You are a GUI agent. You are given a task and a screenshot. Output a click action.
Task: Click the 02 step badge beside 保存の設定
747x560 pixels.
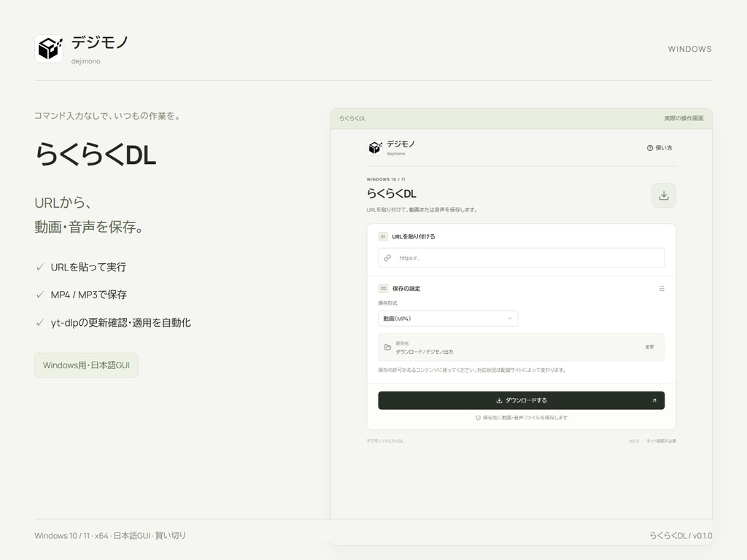tap(383, 289)
